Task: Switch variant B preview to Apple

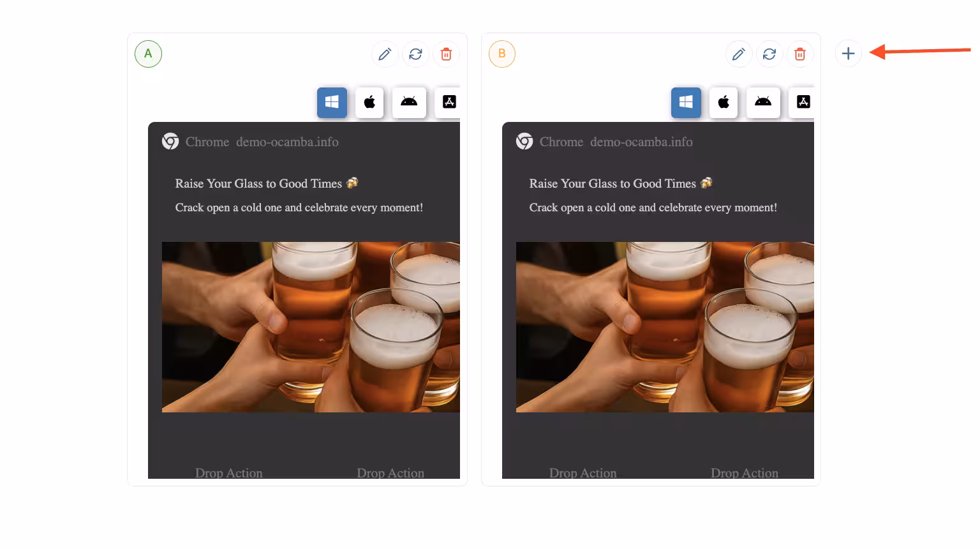Action: (x=724, y=102)
